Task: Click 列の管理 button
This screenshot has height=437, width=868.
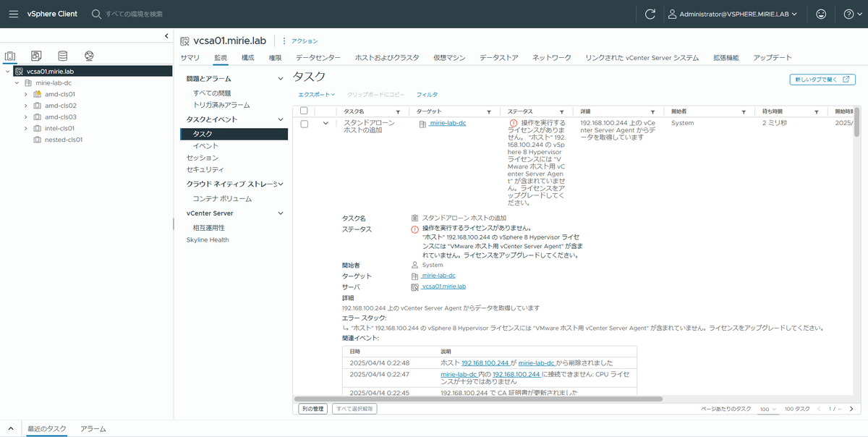Action: (x=313, y=409)
